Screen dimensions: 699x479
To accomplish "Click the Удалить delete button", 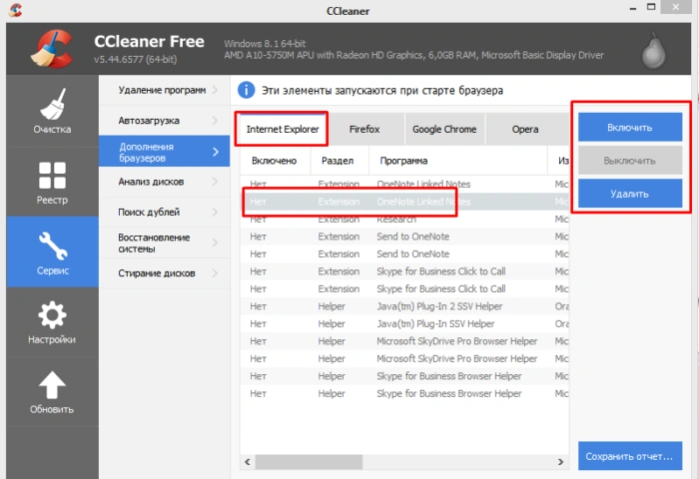I will coord(630,194).
